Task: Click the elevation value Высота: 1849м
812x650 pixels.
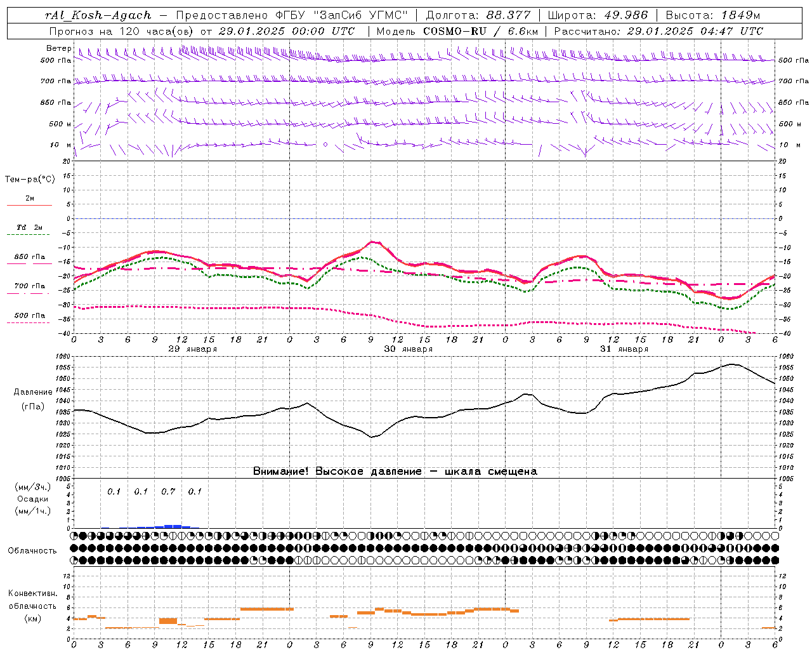Action: click(712, 15)
